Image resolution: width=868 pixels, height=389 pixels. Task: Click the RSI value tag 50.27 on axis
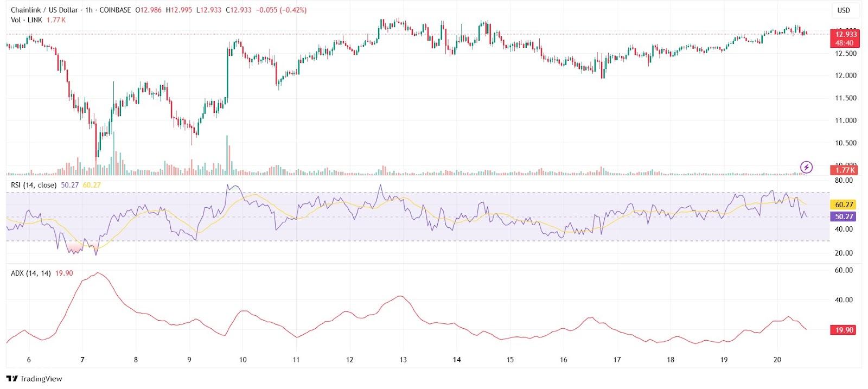click(x=844, y=216)
